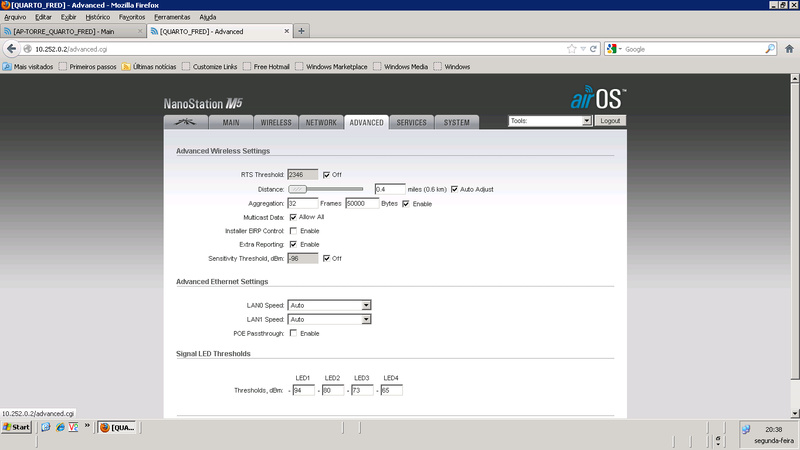Click the Logout button
The image size is (800, 450).
click(610, 121)
